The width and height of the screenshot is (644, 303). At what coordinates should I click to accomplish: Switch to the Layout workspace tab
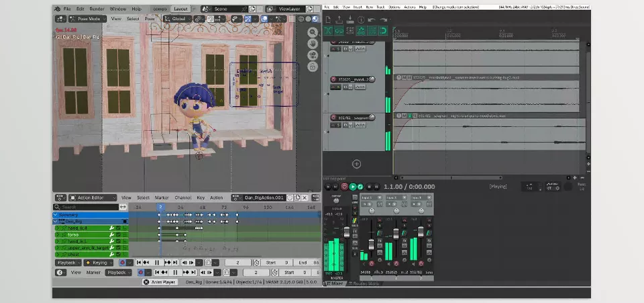(x=180, y=9)
